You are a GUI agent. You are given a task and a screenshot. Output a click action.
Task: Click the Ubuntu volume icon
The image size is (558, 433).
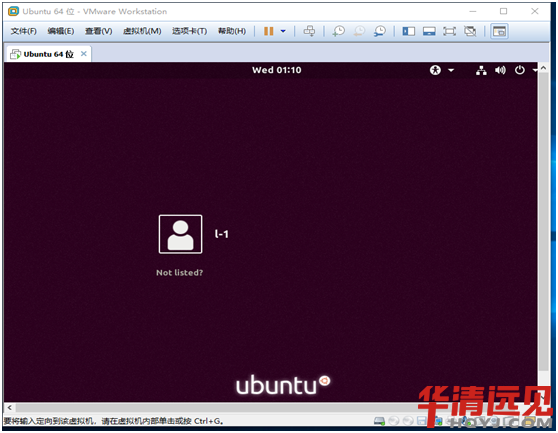point(500,70)
